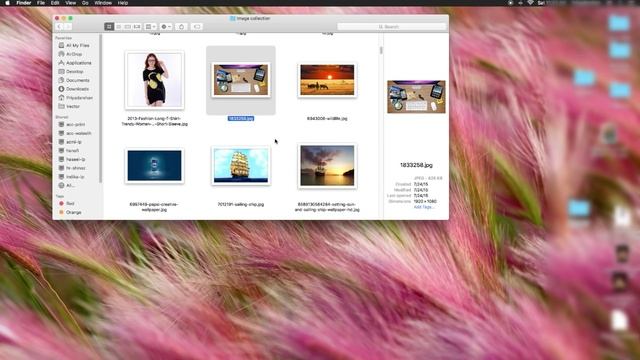Click the Add Tags... link
The image size is (640, 360).
tap(424, 207)
